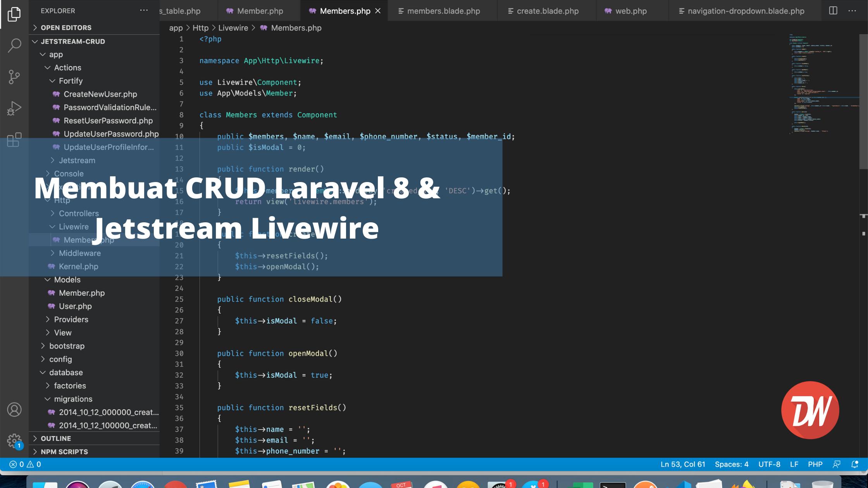Expand the View folder
The width and height of the screenshot is (868, 488).
coord(94,333)
